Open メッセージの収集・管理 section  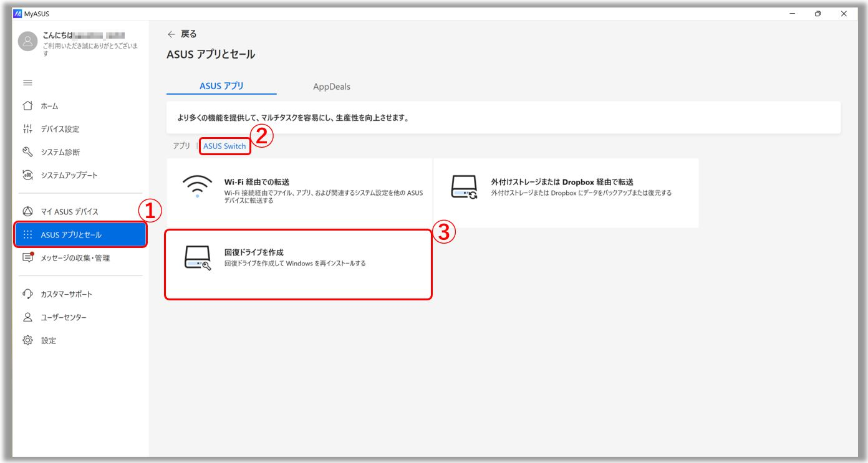click(80, 258)
